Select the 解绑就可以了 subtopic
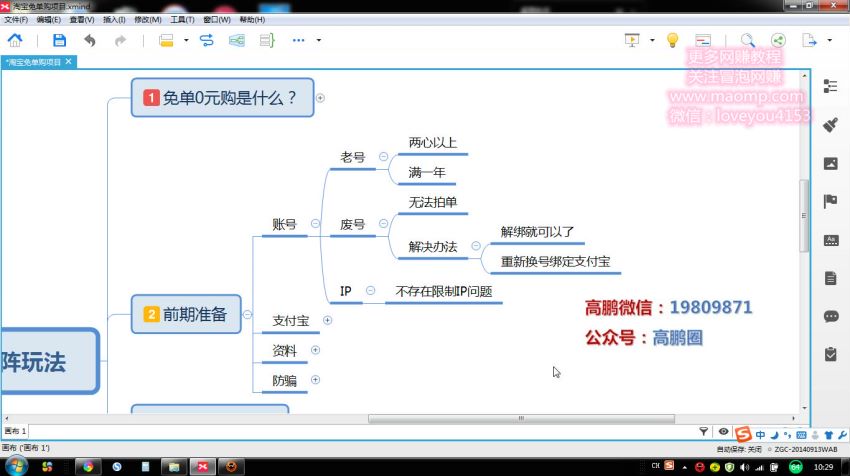Screen dimensions: 850x476 click(537, 232)
